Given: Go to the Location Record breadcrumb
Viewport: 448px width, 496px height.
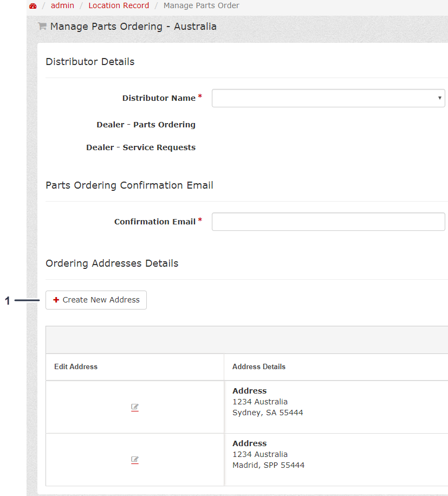Looking at the screenshot, I should [119, 5].
